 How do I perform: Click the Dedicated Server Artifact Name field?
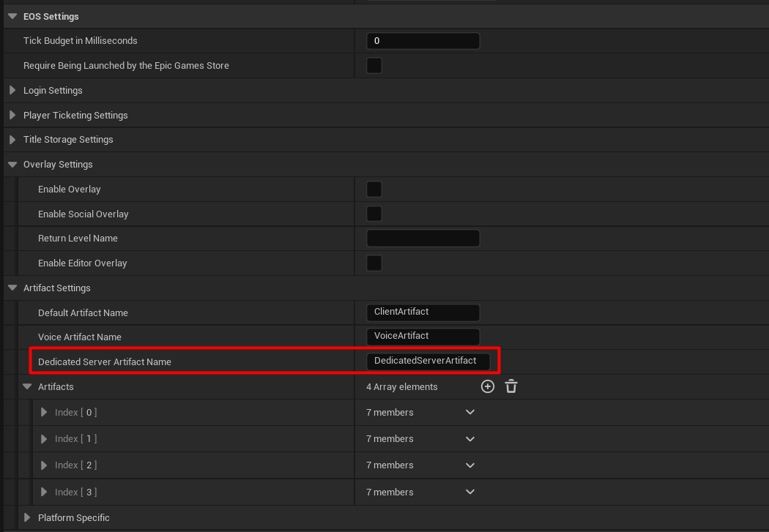coord(427,361)
